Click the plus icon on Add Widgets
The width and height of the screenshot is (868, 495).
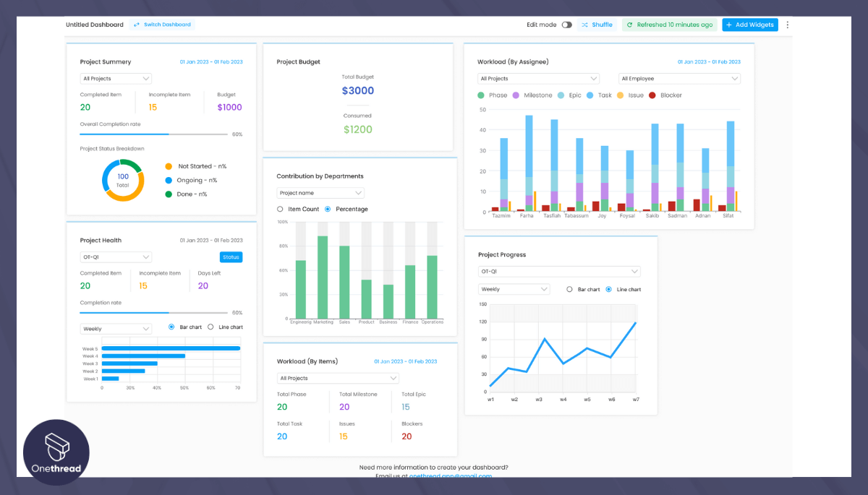(x=729, y=25)
